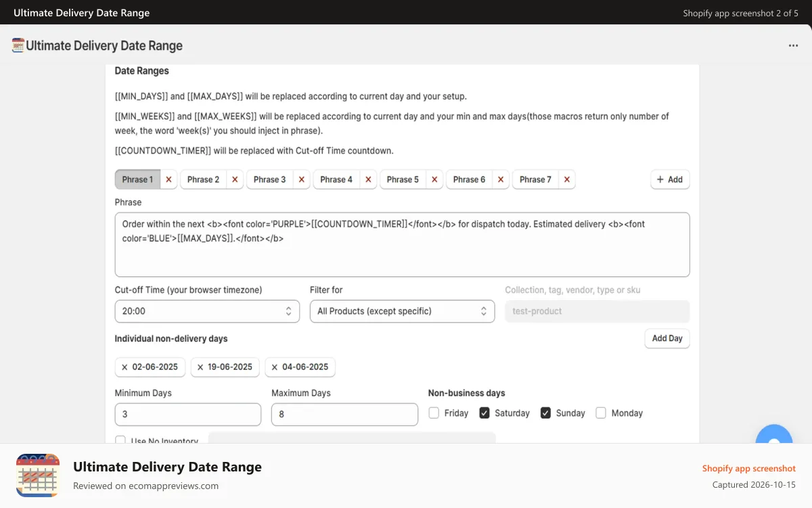
Task: Open the Phrase 5 tab
Action: coord(403,179)
